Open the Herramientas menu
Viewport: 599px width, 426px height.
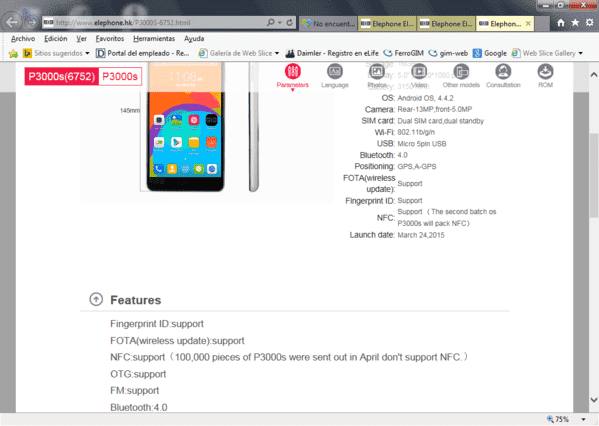(x=154, y=39)
